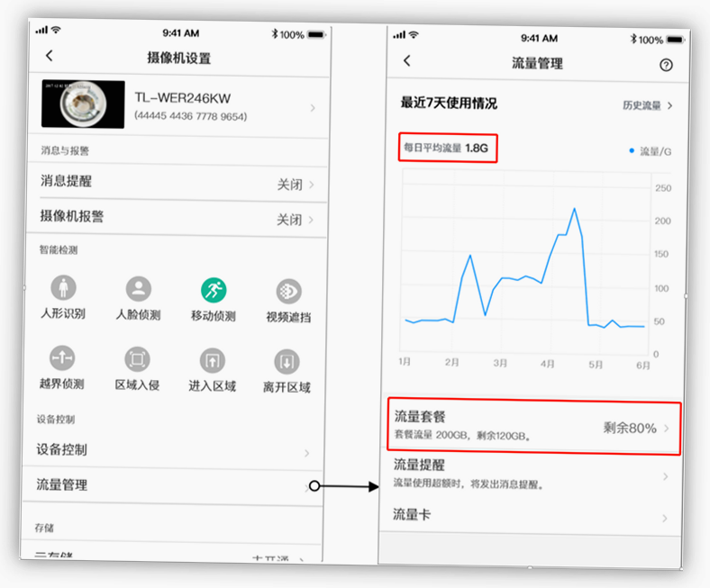Screen dimensions: 710x588
Task: Open 摄像机报警 settings row
Action: coord(177,218)
